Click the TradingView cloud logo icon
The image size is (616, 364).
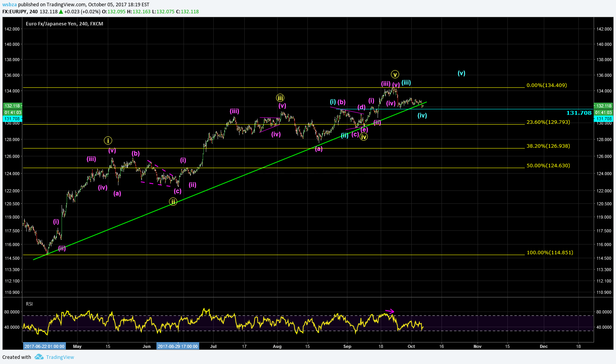(x=38, y=357)
